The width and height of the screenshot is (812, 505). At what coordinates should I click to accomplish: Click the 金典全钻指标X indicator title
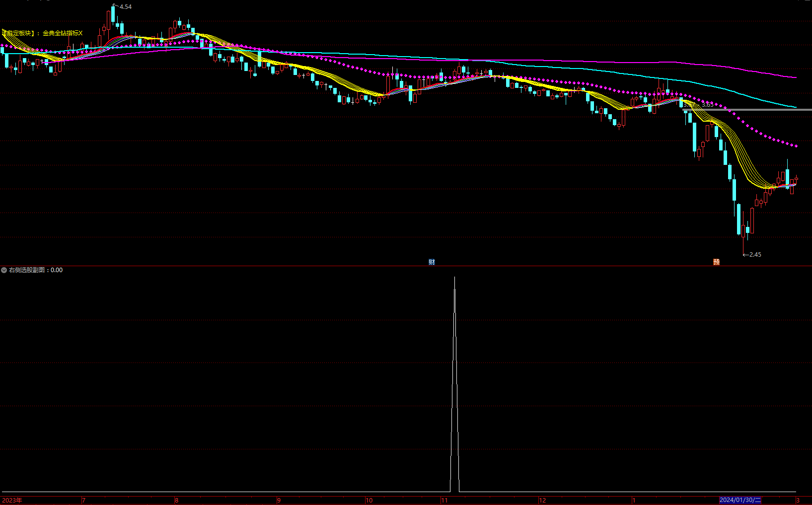click(x=63, y=33)
